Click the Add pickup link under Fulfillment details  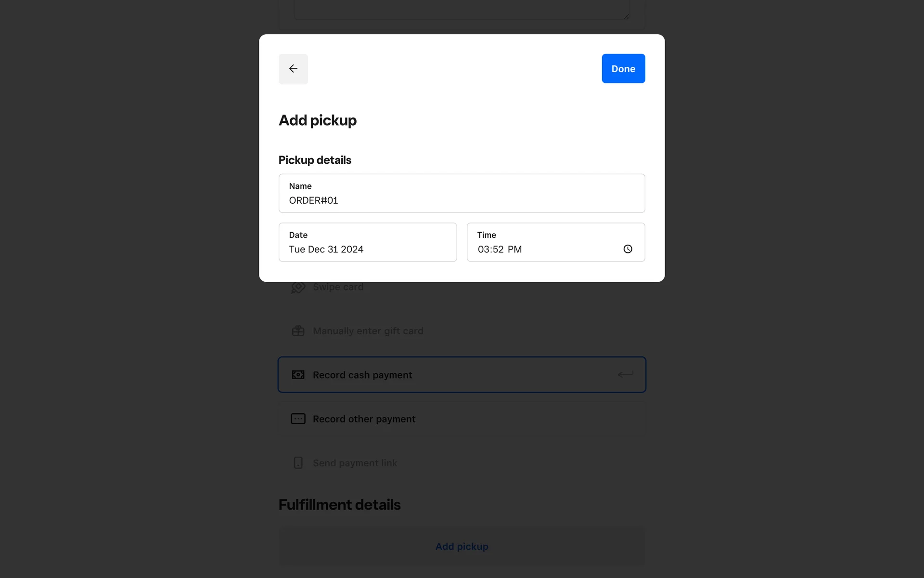(462, 547)
